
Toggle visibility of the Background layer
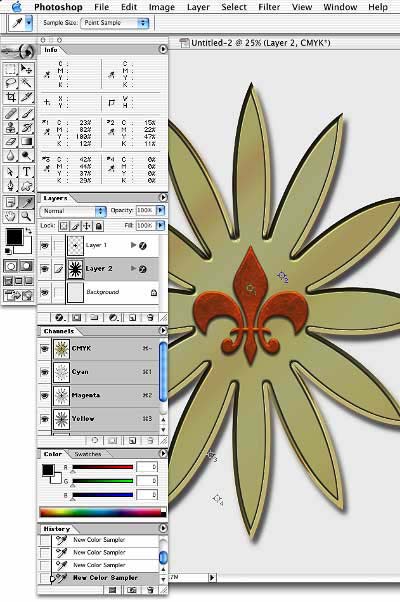click(45, 292)
